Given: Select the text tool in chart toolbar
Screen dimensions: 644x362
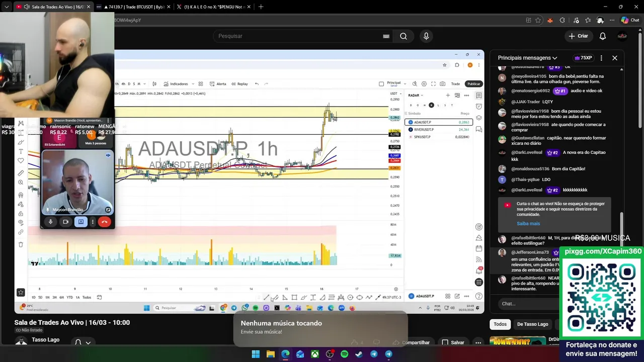Looking at the screenshot, I should pyautogui.click(x=21, y=151).
